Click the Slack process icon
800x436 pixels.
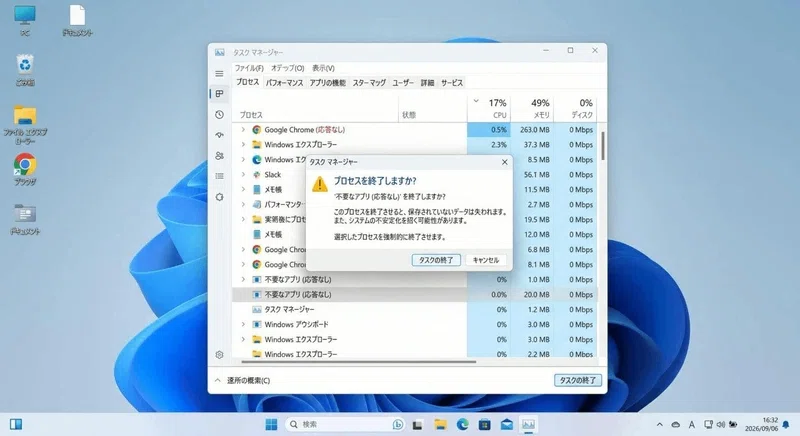coord(257,175)
